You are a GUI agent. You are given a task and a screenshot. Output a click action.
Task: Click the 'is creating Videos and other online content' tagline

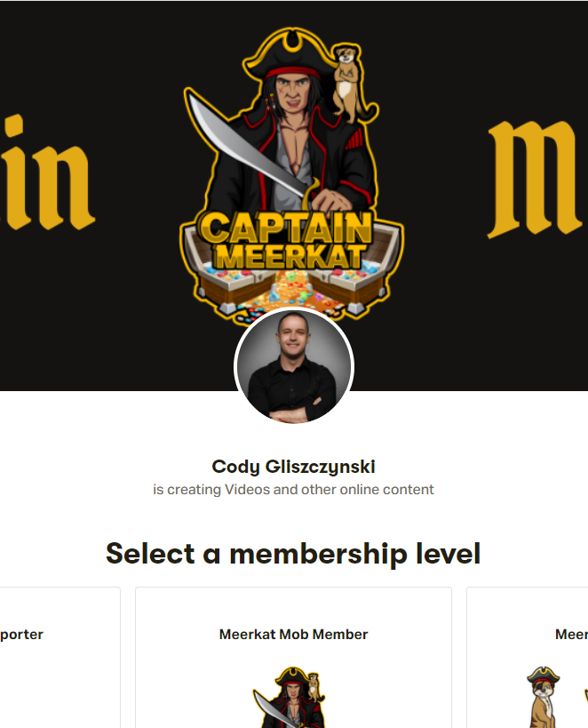click(x=293, y=490)
